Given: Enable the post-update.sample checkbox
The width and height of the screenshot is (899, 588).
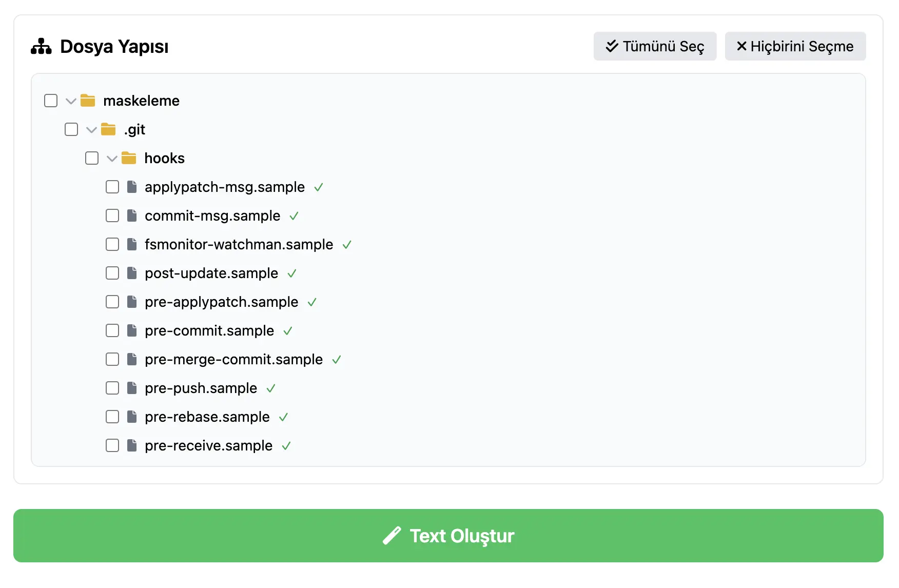Looking at the screenshot, I should [112, 273].
